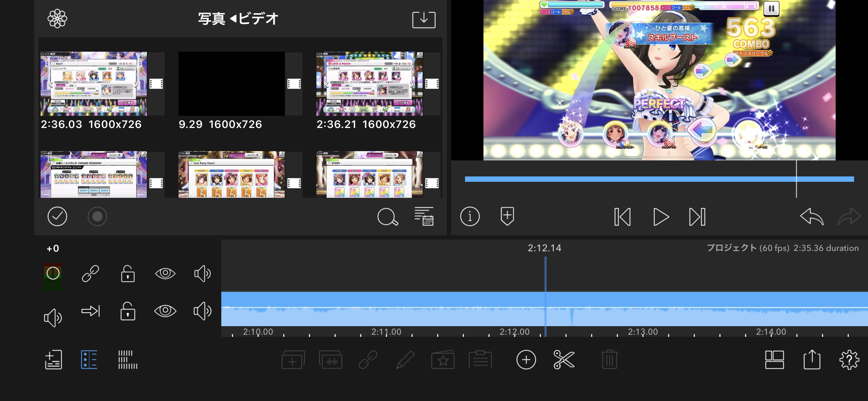Toggle the top row eye visibility
868x401 pixels.
(x=165, y=273)
